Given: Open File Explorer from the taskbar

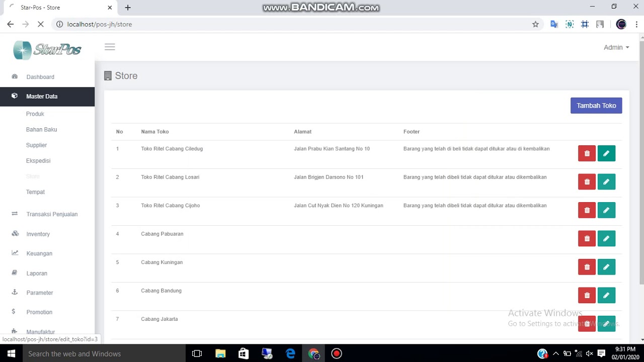Looking at the screenshot, I should (x=220, y=354).
